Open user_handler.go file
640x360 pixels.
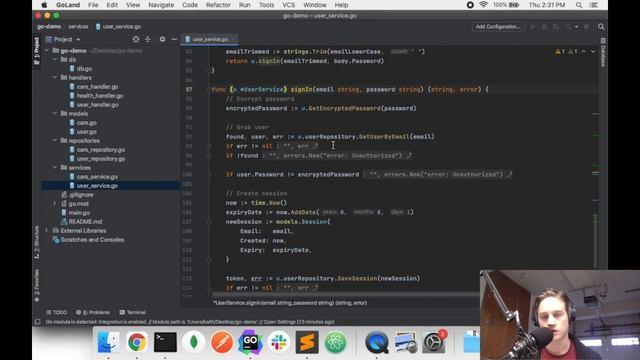pos(98,104)
